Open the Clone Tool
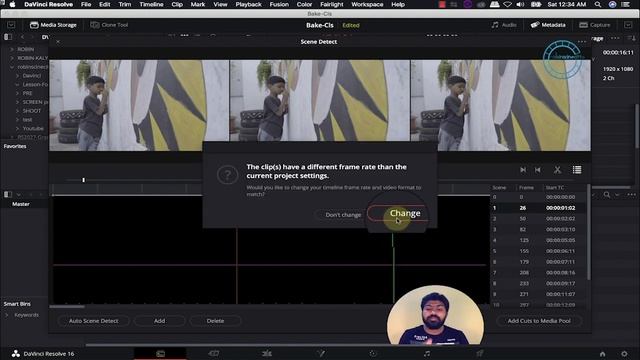Viewport: 640px width, 360px height. [x=109, y=25]
